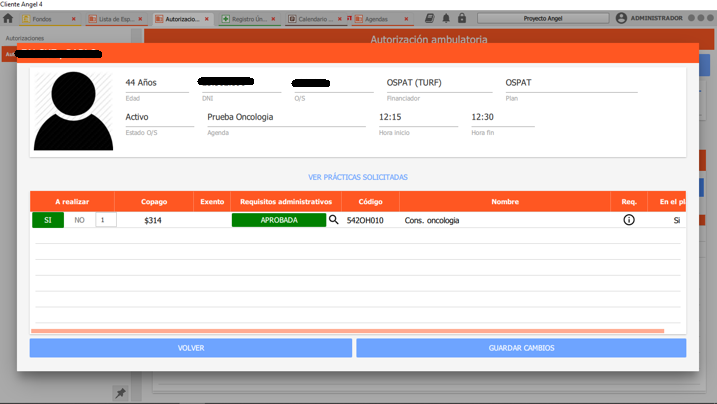Image resolution: width=717 pixels, height=404 pixels.
Task: Click the pin icon at bottom
Action: (x=120, y=393)
